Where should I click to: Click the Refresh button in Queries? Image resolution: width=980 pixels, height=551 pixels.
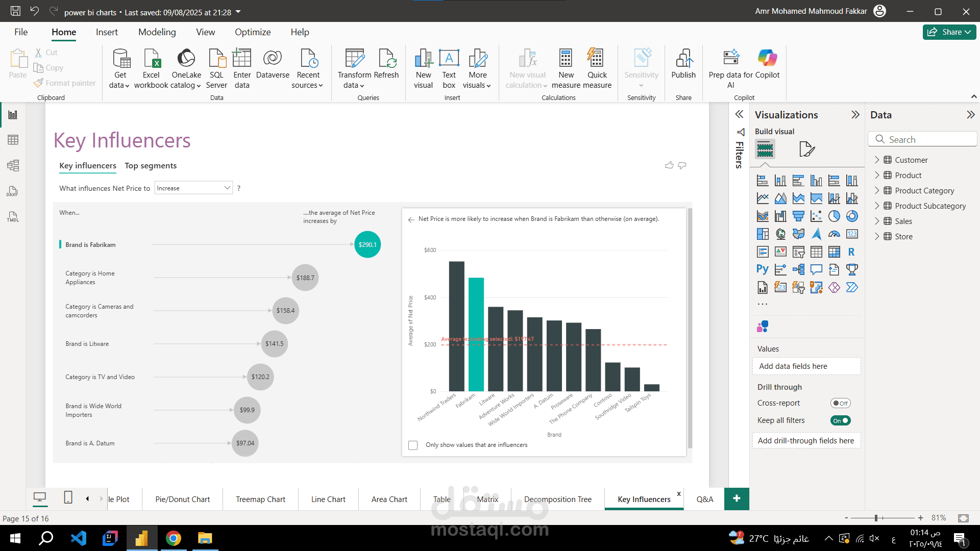click(386, 64)
